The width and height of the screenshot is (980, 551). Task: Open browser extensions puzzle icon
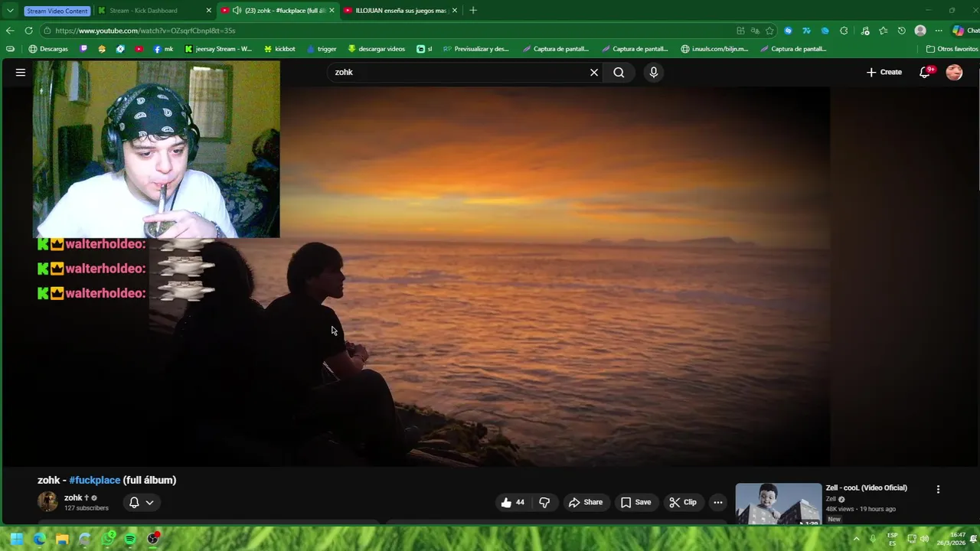[844, 31]
